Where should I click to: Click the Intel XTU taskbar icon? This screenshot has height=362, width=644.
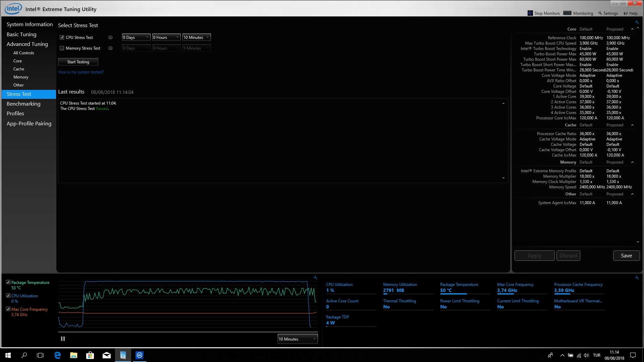(x=123, y=355)
